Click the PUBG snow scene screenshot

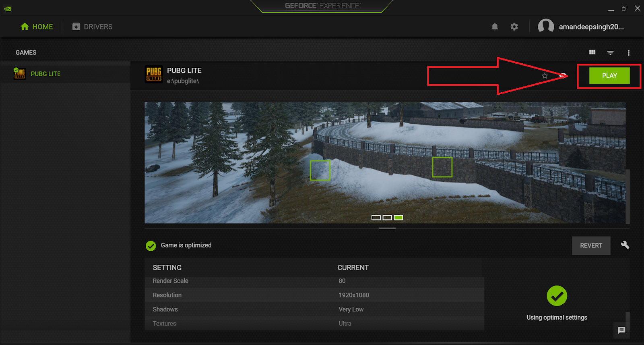(x=385, y=162)
